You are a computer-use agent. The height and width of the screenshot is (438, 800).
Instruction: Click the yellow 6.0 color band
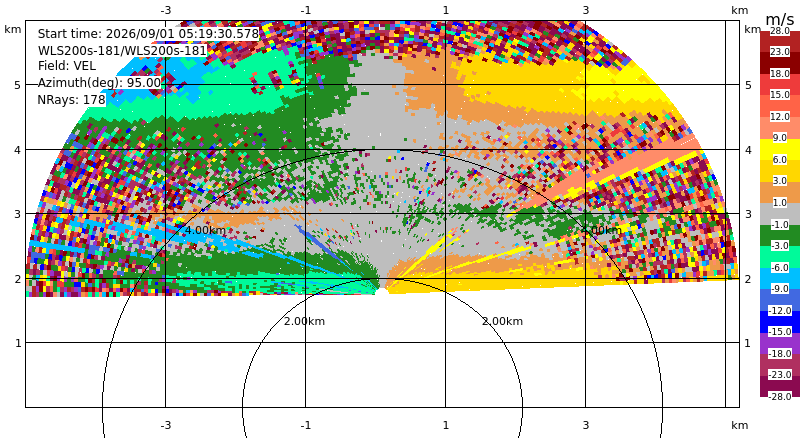point(780,149)
